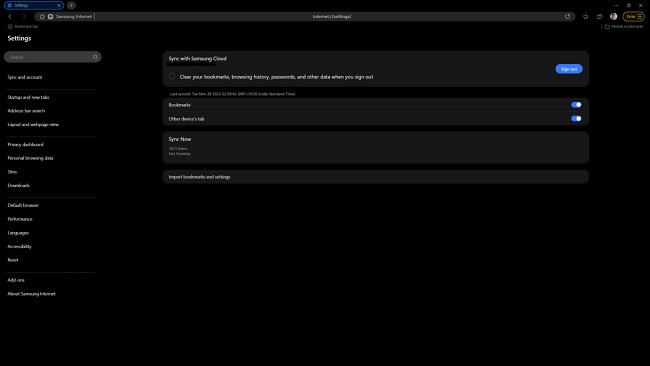Open the profile avatar icon
This screenshot has width=650, height=366.
tap(614, 17)
